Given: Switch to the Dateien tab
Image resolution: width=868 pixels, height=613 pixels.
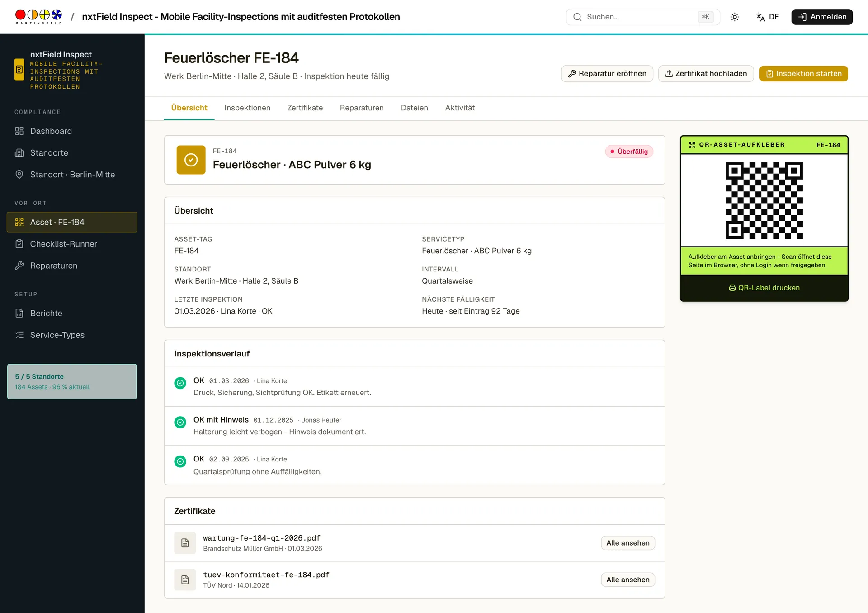Looking at the screenshot, I should coord(415,108).
